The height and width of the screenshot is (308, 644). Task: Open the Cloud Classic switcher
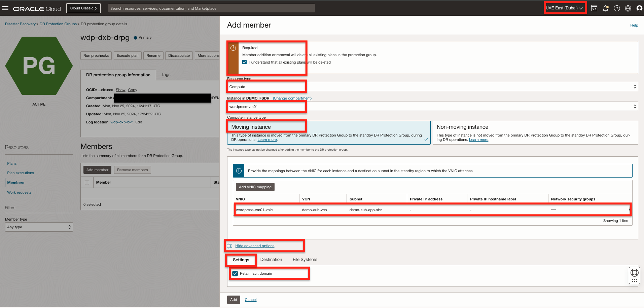click(x=83, y=8)
